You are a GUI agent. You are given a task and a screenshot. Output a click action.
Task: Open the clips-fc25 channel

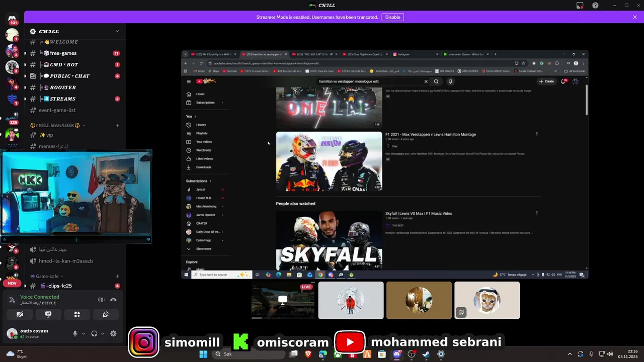(x=74, y=286)
